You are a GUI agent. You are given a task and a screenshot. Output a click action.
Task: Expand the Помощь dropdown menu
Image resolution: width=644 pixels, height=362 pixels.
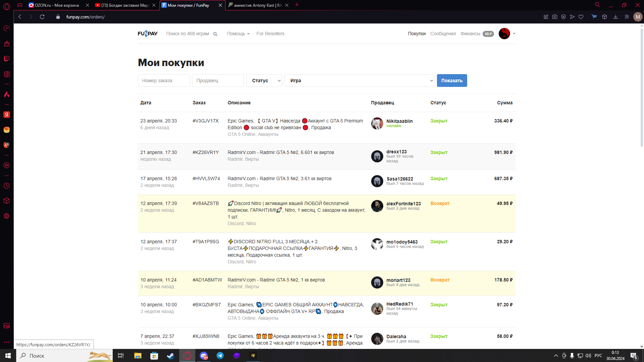[238, 34]
